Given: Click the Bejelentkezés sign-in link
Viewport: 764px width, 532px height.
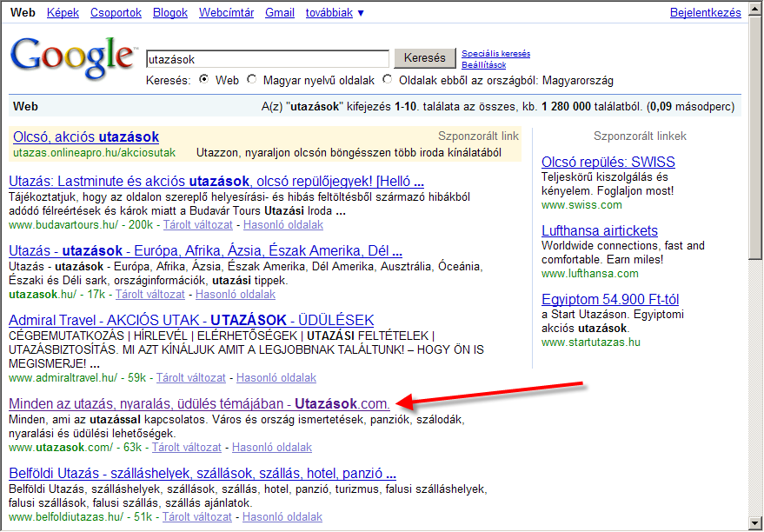Looking at the screenshot, I should [x=706, y=13].
